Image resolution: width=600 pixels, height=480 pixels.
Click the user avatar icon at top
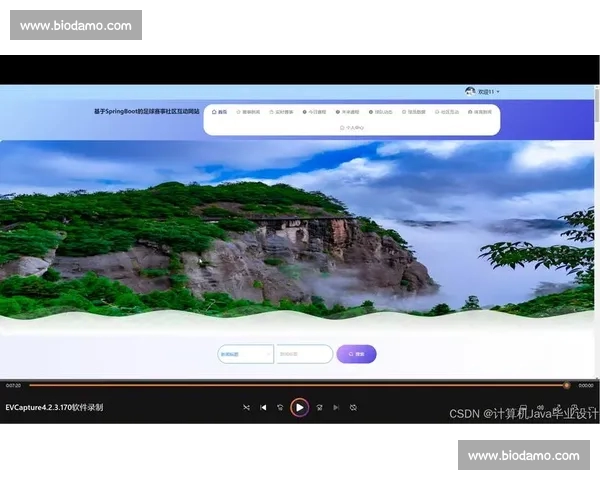click(470, 91)
